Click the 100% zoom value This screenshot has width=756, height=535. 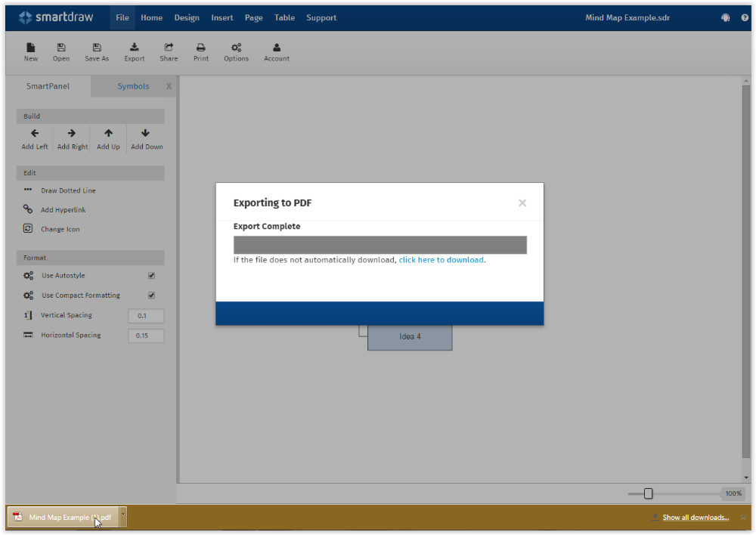point(733,493)
